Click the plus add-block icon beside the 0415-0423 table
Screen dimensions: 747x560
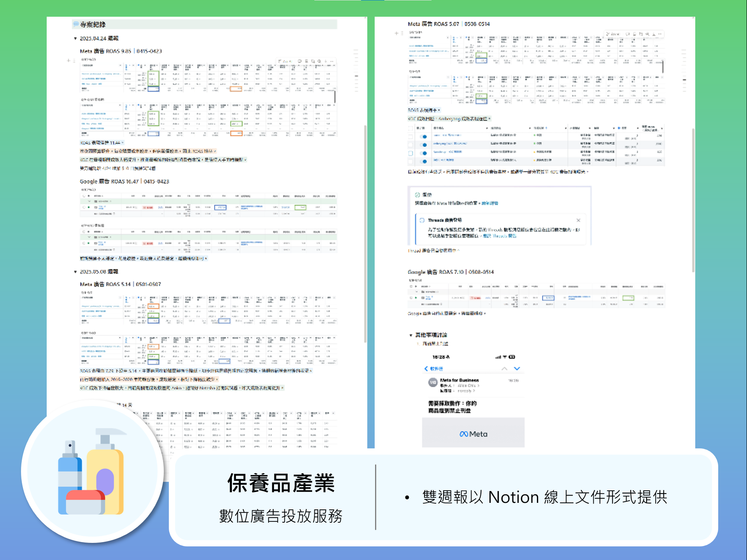tap(68, 61)
